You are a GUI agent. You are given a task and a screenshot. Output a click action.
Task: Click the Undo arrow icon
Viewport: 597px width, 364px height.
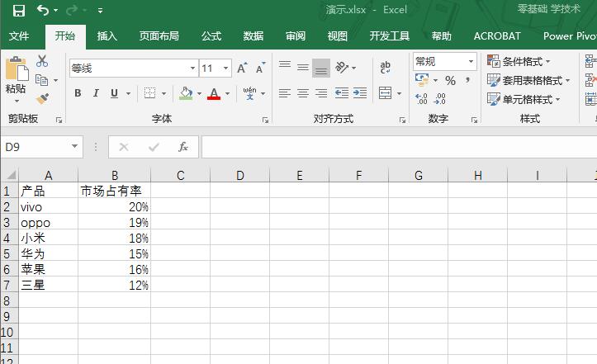coord(43,10)
